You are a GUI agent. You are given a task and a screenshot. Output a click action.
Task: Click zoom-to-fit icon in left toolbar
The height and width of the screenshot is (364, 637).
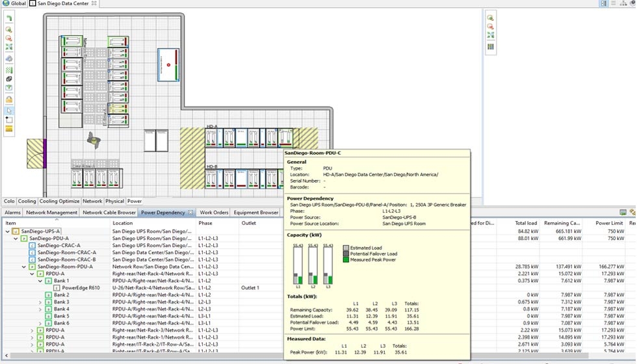[9, 47]
